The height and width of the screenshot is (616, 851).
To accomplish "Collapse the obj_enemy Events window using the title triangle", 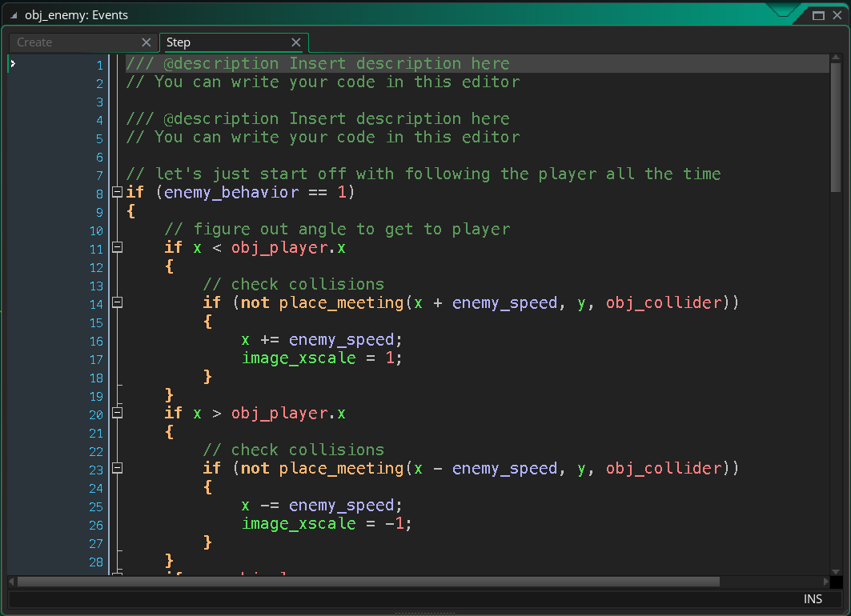I will (x=14, y=15).
